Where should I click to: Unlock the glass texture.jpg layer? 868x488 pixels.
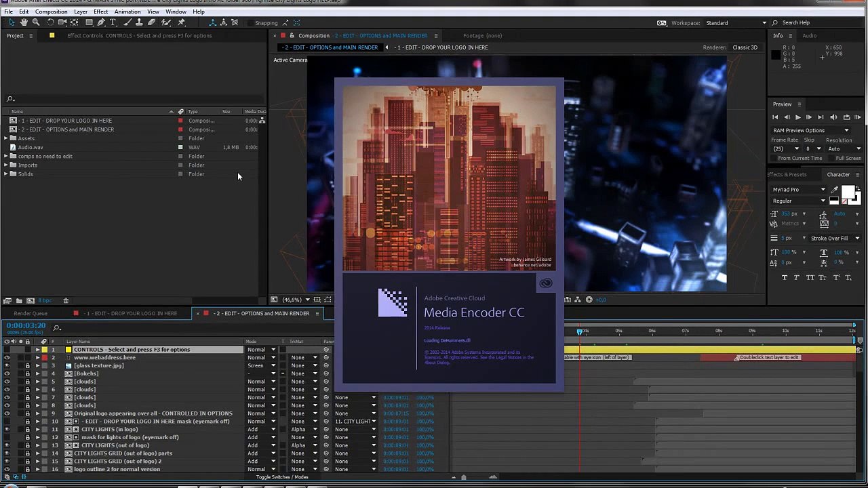click(27, 365)
